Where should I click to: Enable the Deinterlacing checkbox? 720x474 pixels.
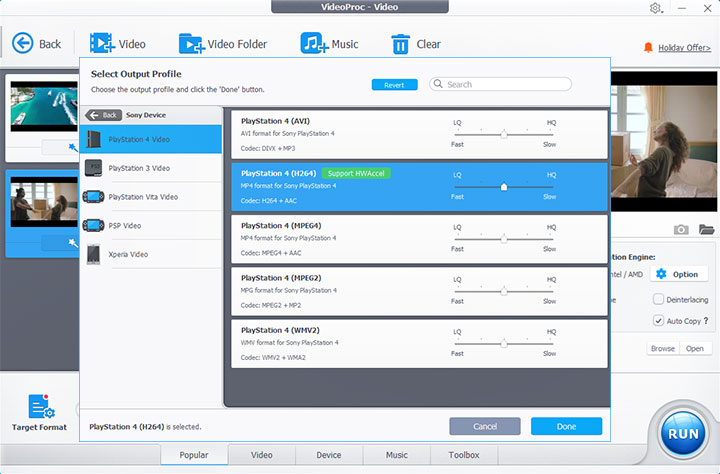click(658, 299)
